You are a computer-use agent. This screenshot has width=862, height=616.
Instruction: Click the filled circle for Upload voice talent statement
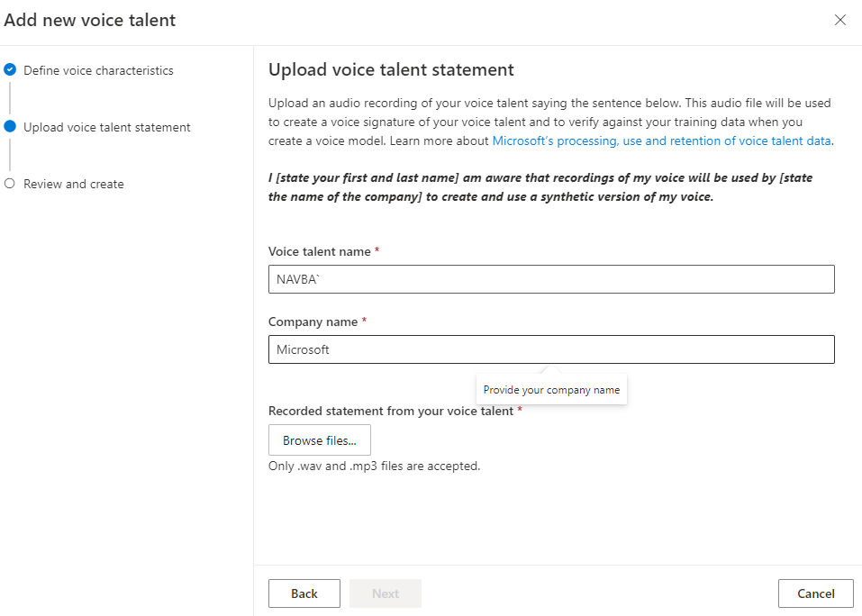(12, 127)
